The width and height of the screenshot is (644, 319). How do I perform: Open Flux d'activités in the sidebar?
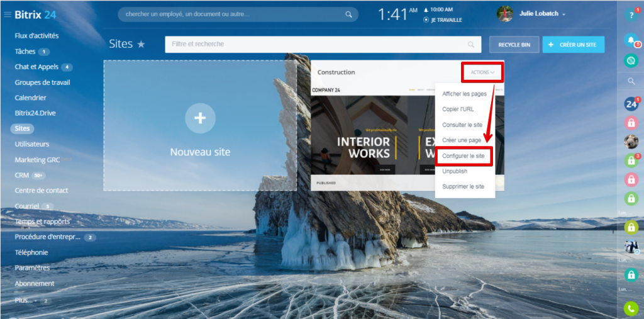(36, 36)
